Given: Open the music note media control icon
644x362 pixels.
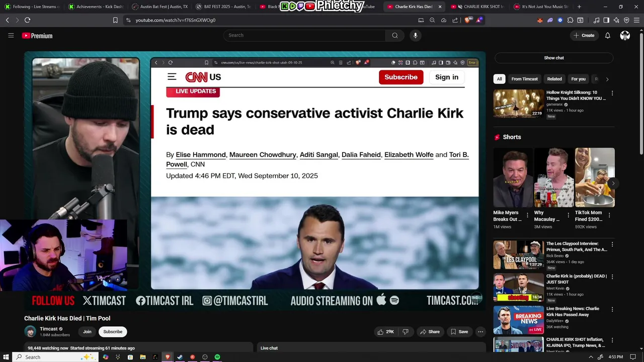Looking at the screenshot, I should coord(596,20).
